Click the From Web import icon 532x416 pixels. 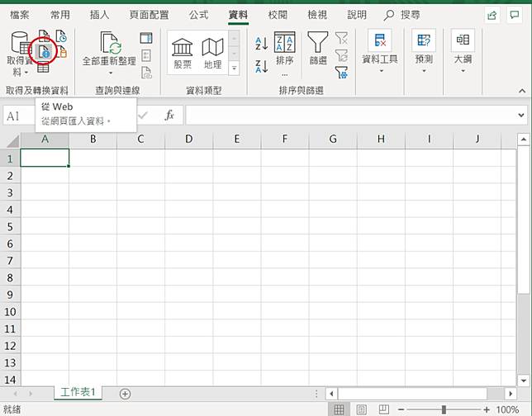point(45,50)
